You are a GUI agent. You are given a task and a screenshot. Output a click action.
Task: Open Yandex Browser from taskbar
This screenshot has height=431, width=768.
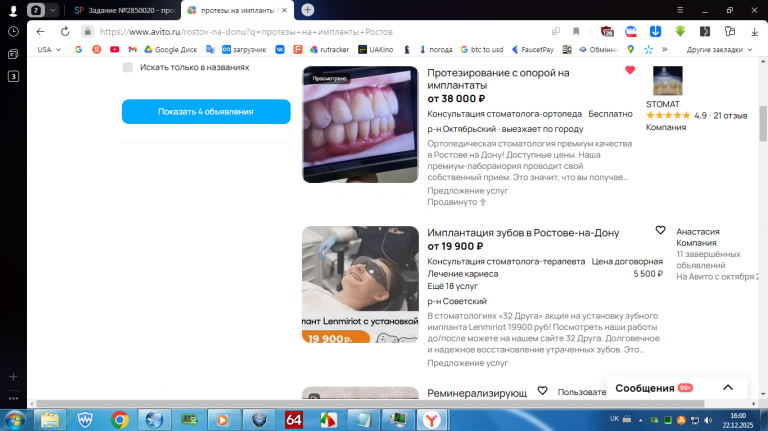point(432,420)
